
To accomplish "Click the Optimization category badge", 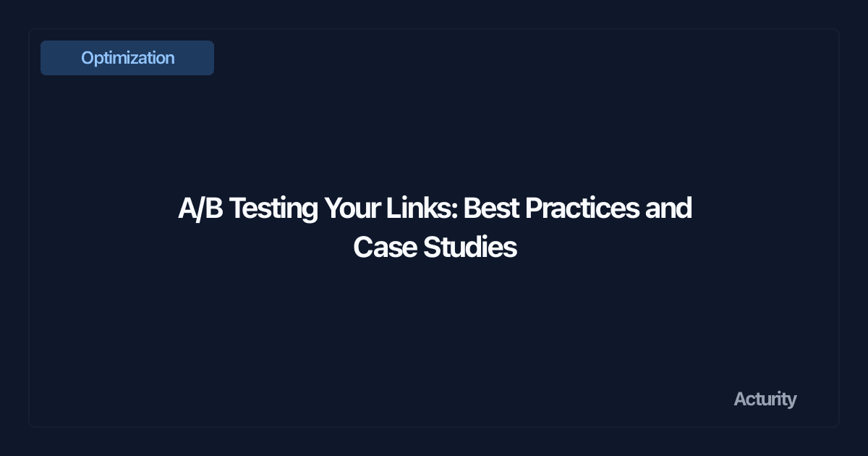I will coord(127,58).
